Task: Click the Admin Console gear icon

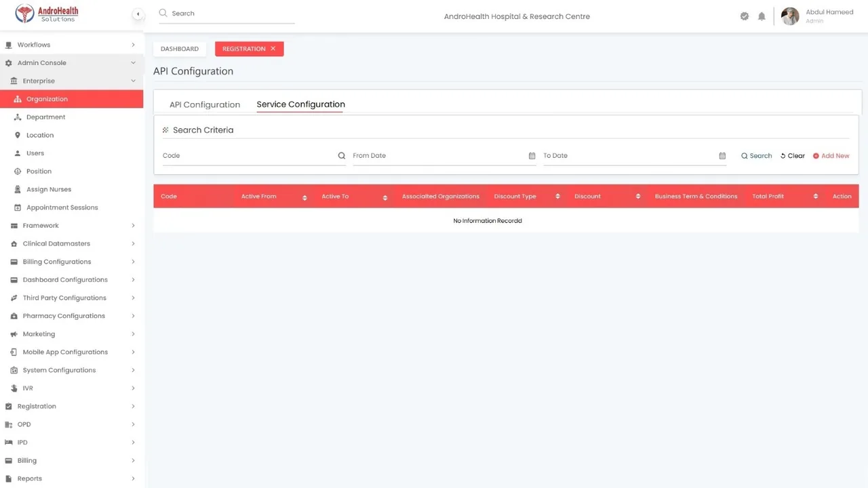Action: [x=9, y=63]
